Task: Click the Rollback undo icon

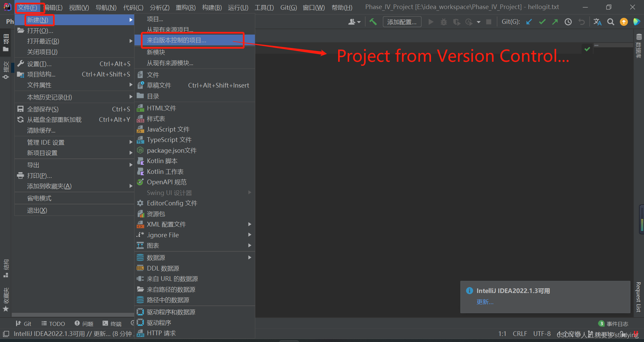Action: pos(582,22)
